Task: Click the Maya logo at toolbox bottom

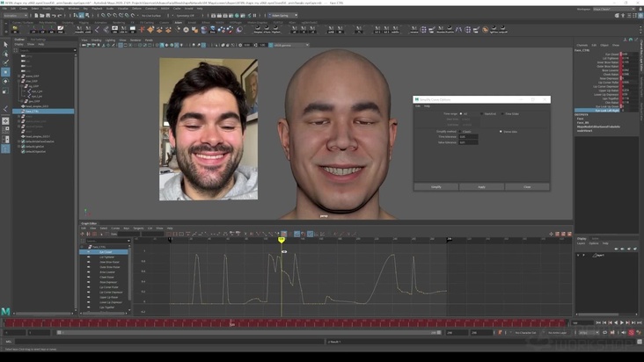Action: click(5, 312)
